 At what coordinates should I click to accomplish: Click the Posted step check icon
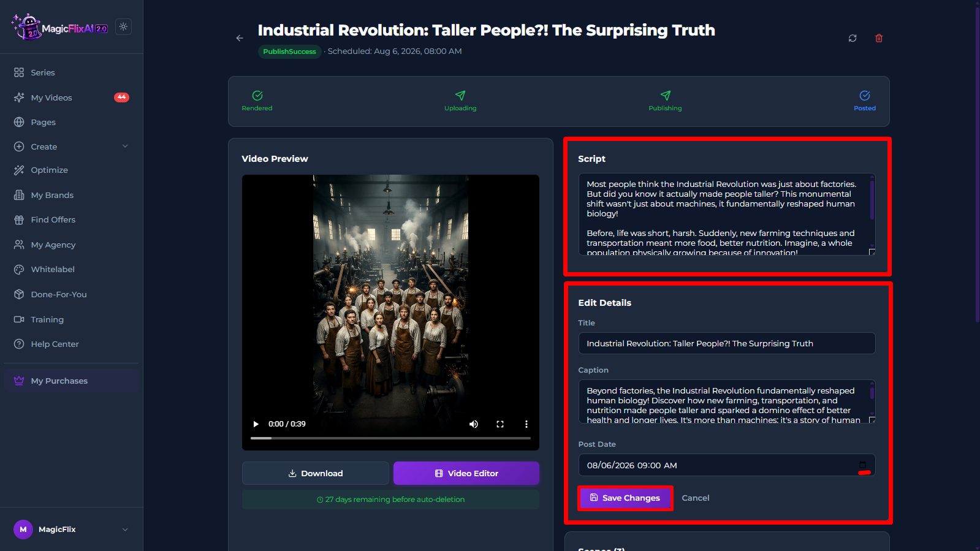coord(865,95)
